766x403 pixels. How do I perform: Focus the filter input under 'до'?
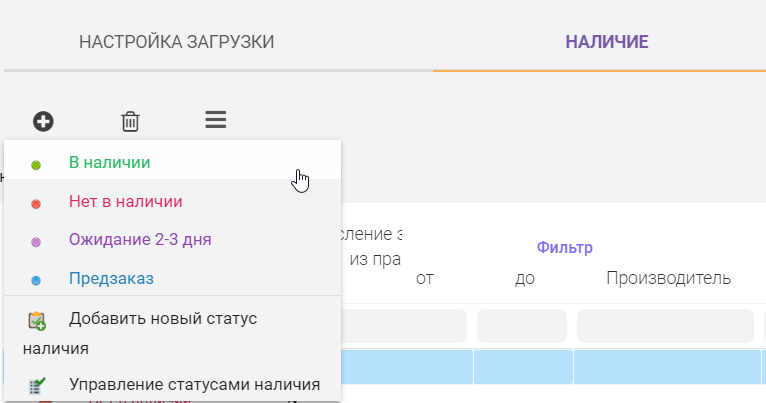pos(522,326)
